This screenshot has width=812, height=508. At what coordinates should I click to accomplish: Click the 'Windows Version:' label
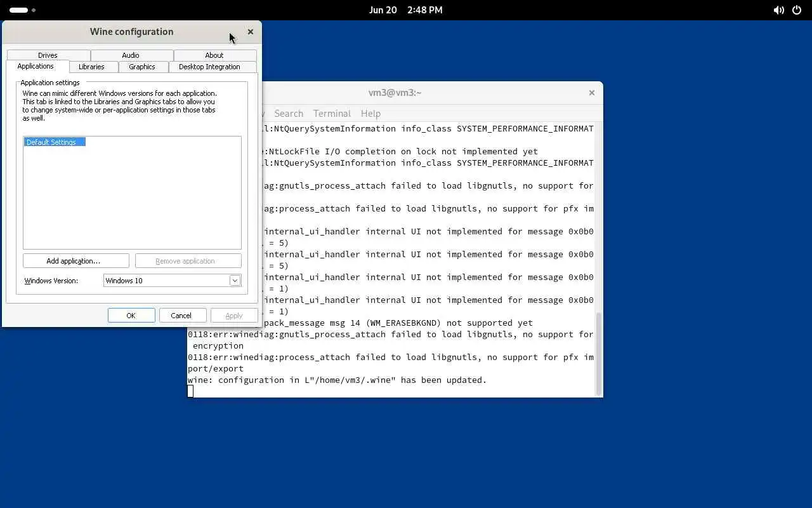pos(51,281)
